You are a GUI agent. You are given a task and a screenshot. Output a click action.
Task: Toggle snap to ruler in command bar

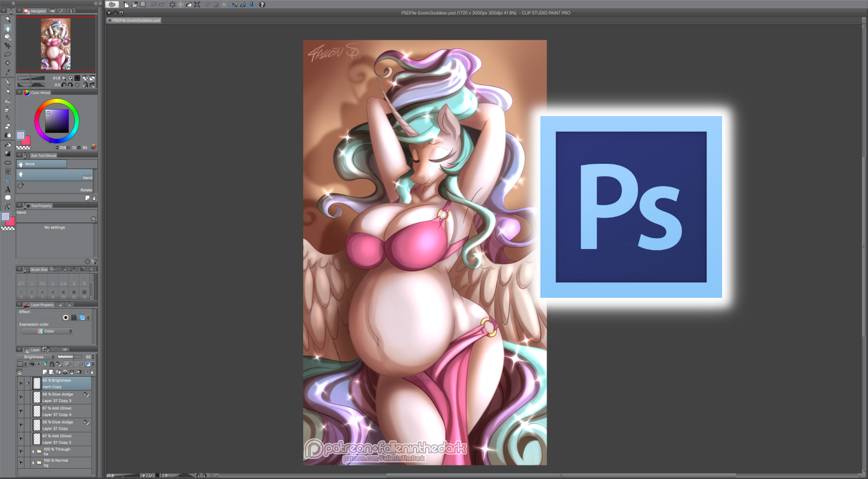(x=235, y=4)
